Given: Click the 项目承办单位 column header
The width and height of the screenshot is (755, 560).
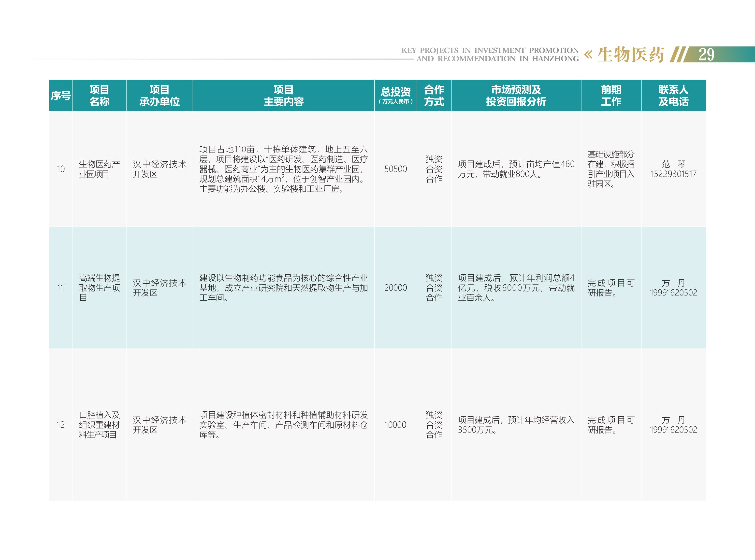Looking at the screenshot, I should click(159, 96).
